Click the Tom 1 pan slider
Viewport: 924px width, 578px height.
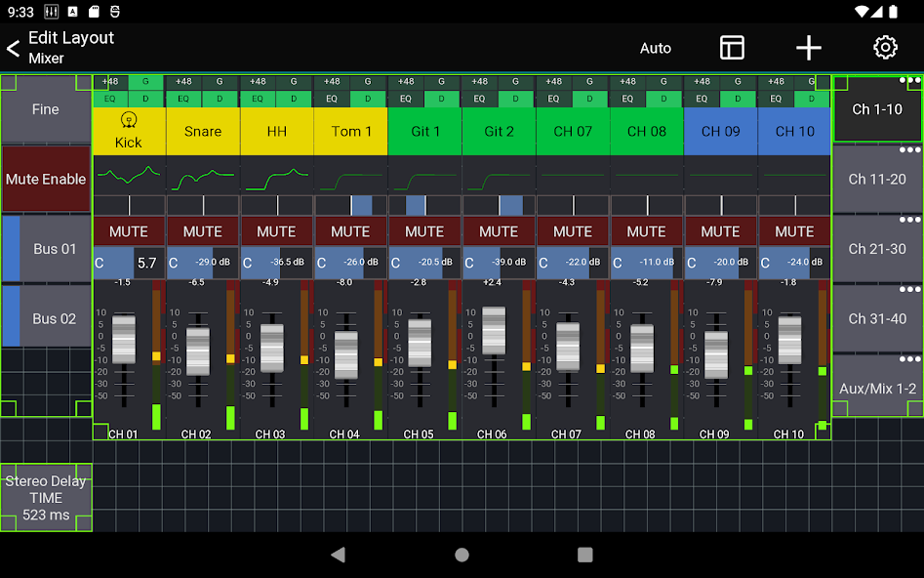coord(351,205)
